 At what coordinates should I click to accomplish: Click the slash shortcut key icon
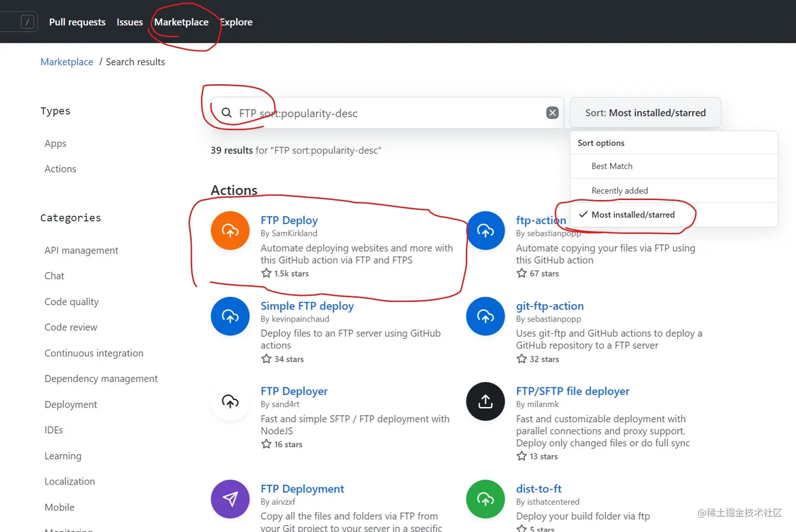[27, 22]
